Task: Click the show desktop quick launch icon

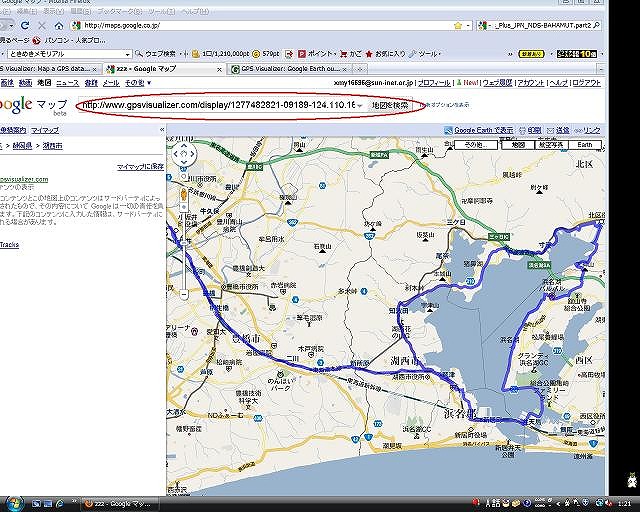Action: click(36, 504)
